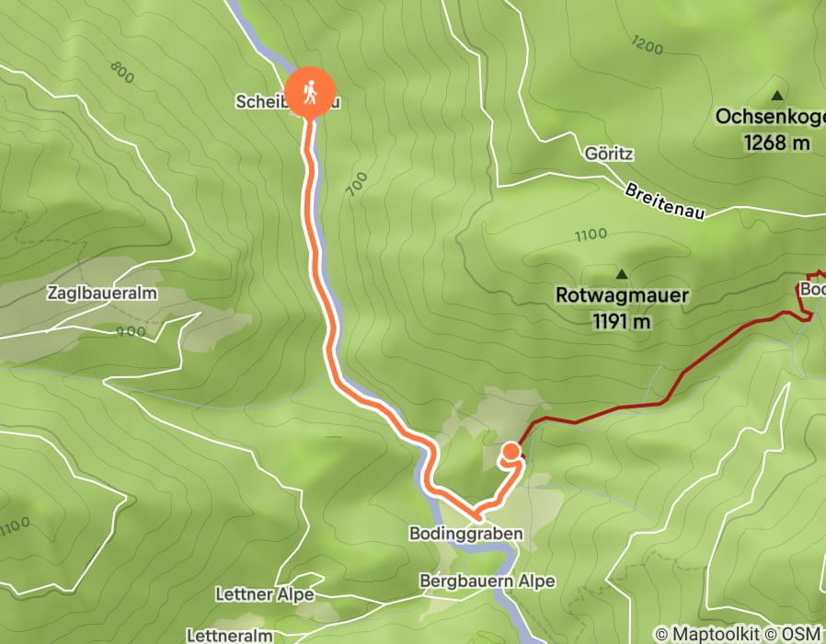Click the Bodinggraben place label
Viewport: 826px width, 644px height.
tap(466, 534)
